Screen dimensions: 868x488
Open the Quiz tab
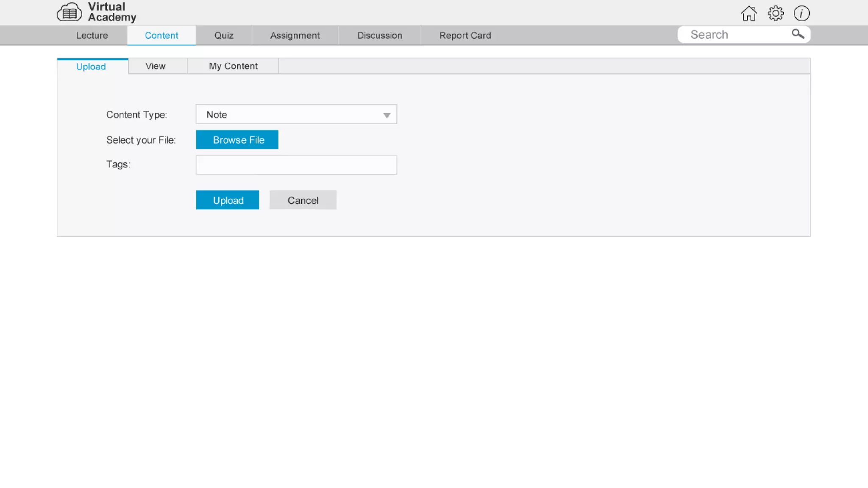224,36
